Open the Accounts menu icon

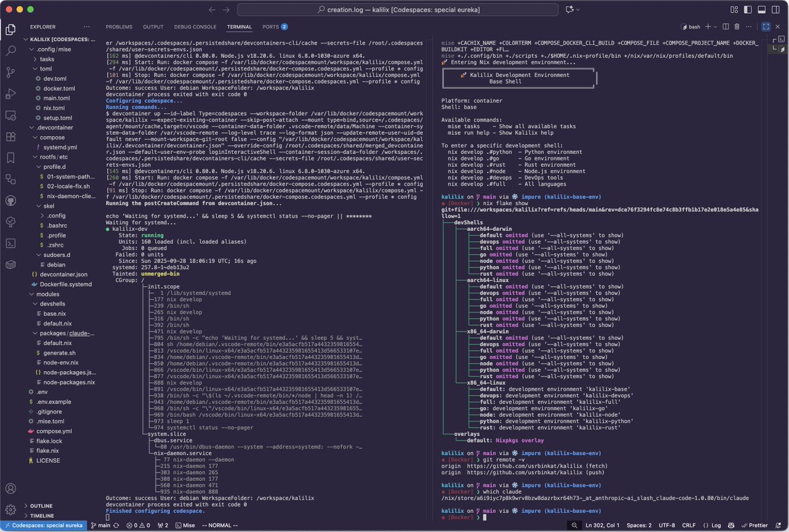pyautogui.click(x=11, y=489)
